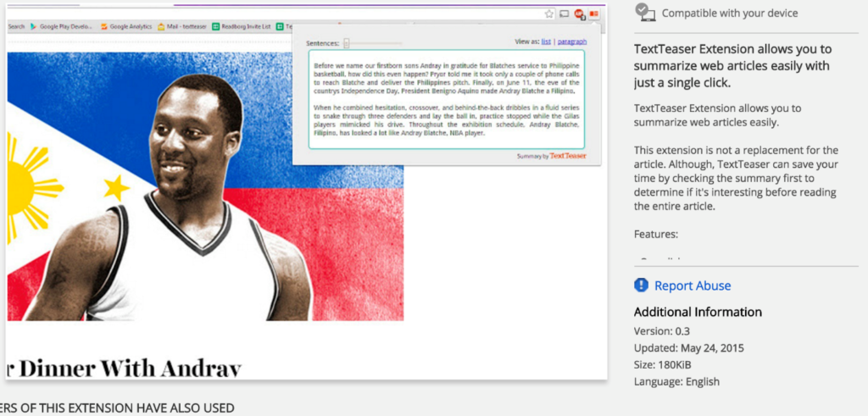Viewport: 868px width, 416px height.
Task: Click the TextTeaser brand link in popup
Action: (568, 156)
